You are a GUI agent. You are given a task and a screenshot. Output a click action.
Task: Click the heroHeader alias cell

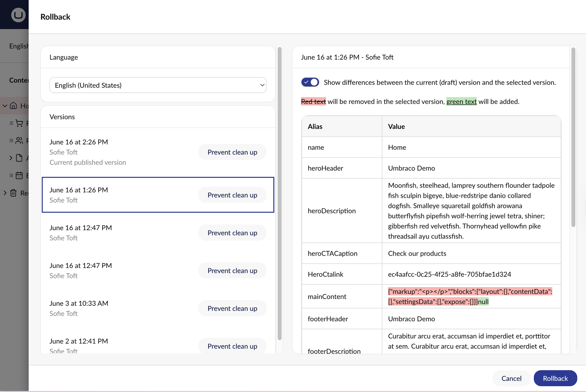coord(342,168)
